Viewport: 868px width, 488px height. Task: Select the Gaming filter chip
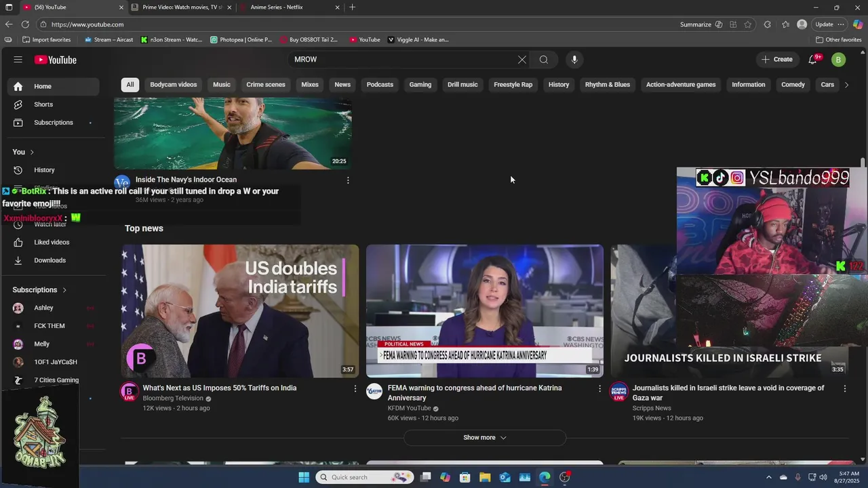click(x=420, y=85)
